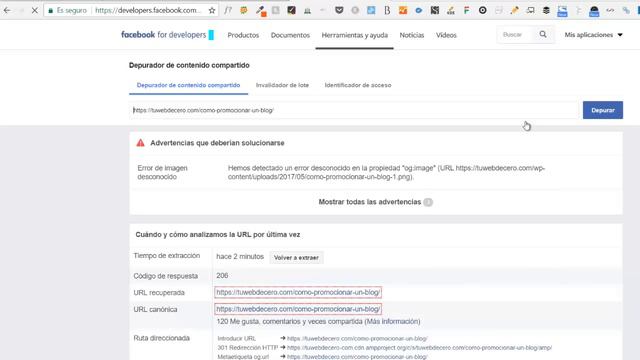Open the f? font finder extension

point(228,11)
